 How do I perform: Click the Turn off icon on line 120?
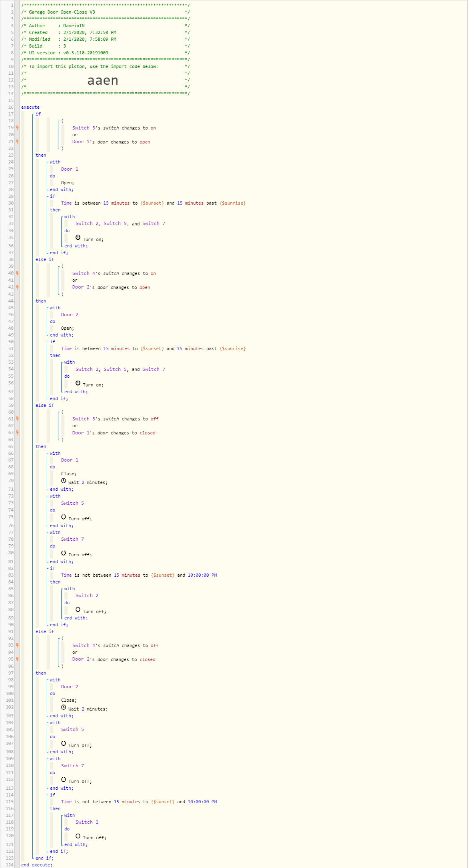78,836
